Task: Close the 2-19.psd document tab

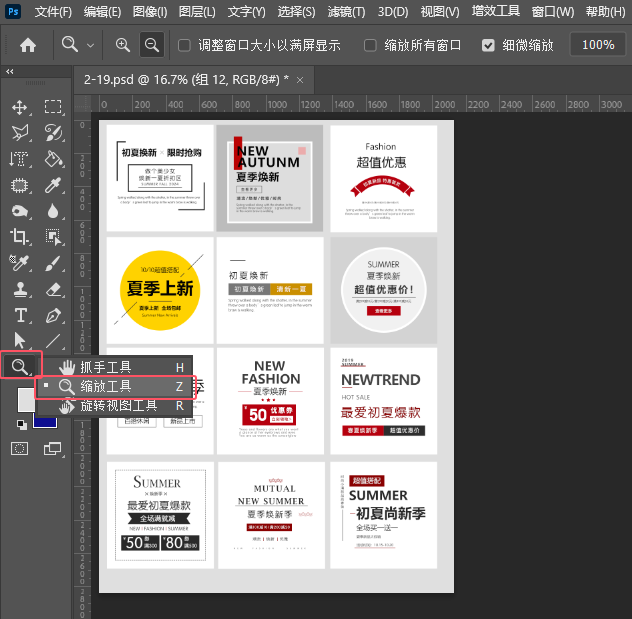Action: point(299,78)
